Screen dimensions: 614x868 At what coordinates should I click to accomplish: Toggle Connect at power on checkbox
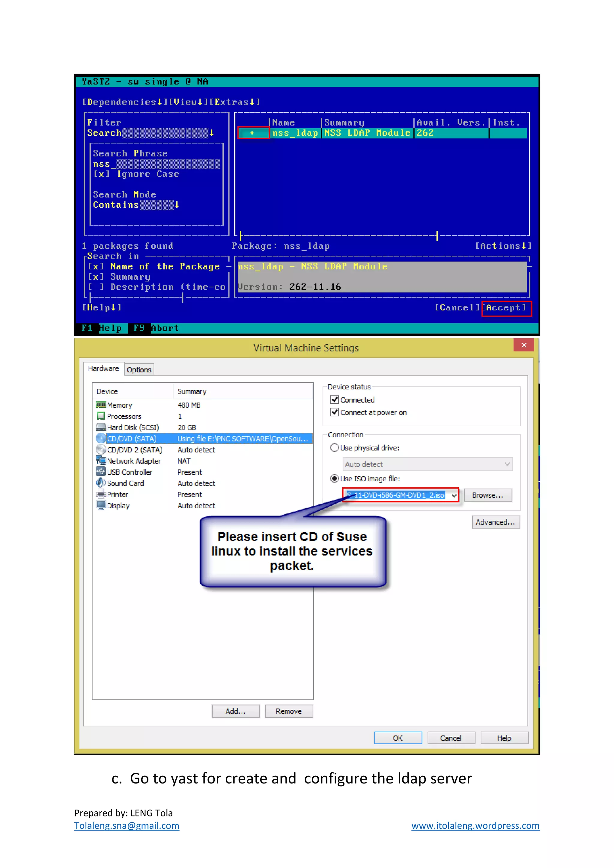click(x=334, y=412)
